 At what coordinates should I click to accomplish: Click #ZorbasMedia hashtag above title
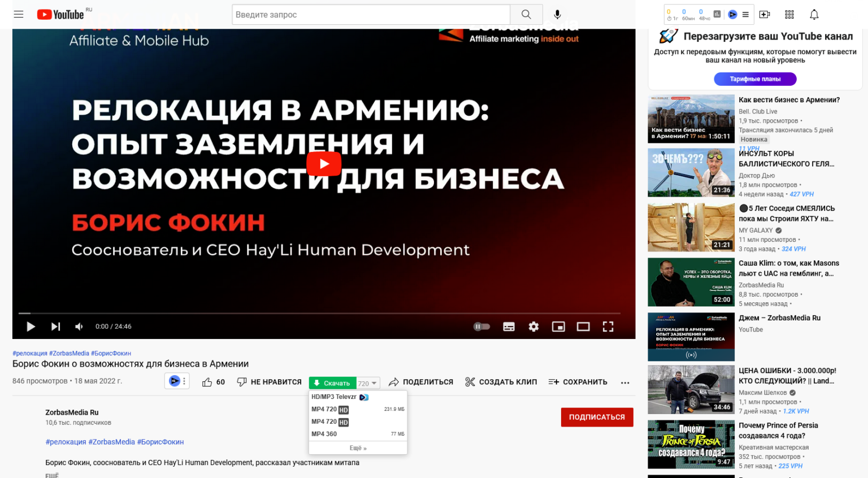[69, 353]
